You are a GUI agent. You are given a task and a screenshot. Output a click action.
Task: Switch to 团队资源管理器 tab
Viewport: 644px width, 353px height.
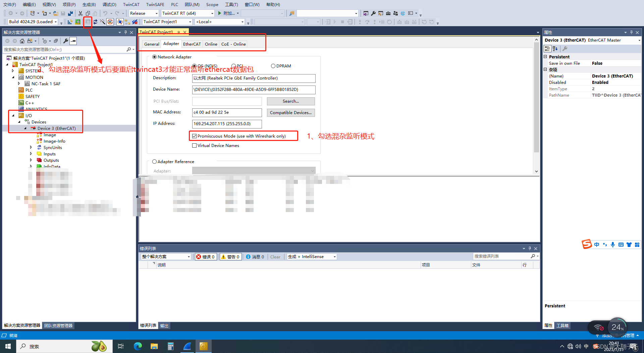(58, 325)
